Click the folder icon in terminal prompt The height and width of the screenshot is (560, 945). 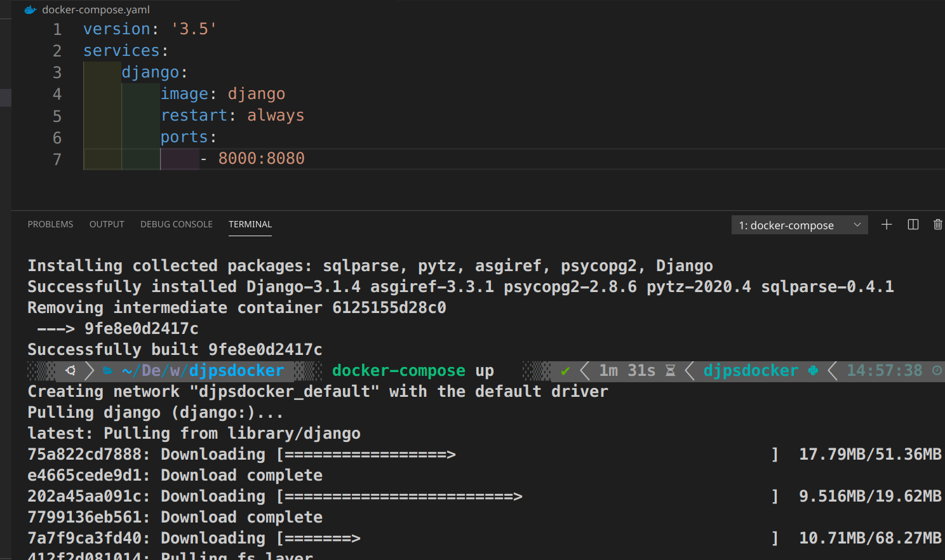108,371
